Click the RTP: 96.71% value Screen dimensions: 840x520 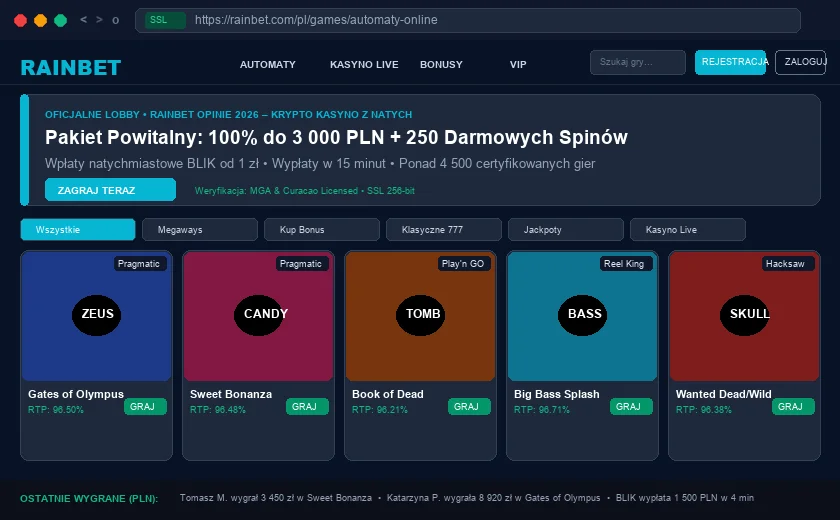click(542, 410)
